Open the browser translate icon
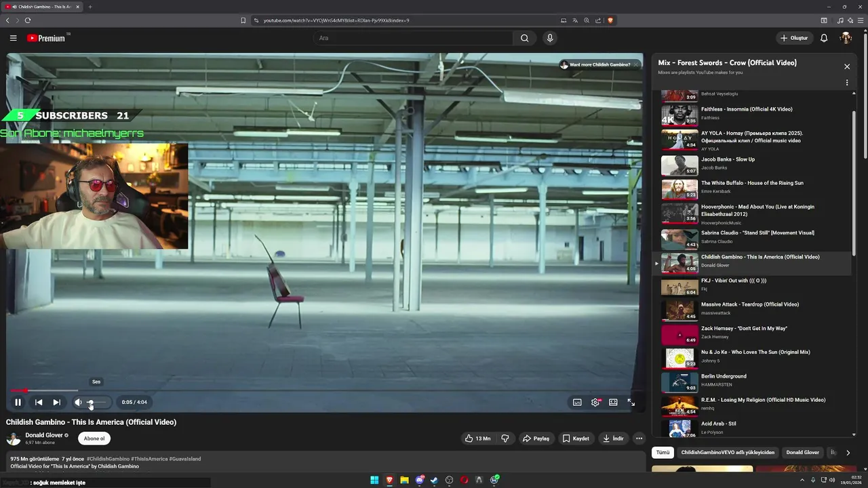 point(575,20)
